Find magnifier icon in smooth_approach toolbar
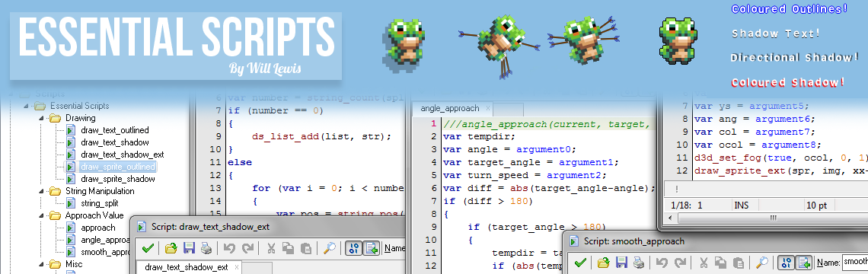 pos(761,262)
